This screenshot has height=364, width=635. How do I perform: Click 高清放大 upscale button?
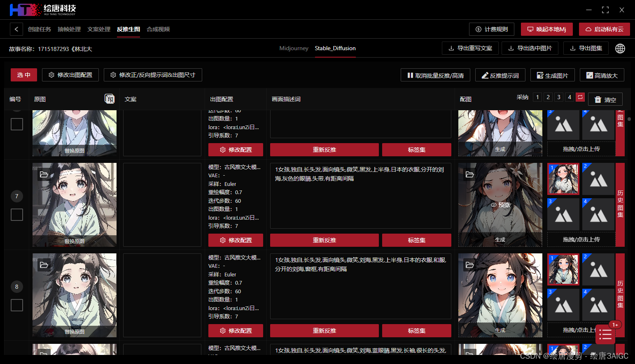click(x=602, y=75)
